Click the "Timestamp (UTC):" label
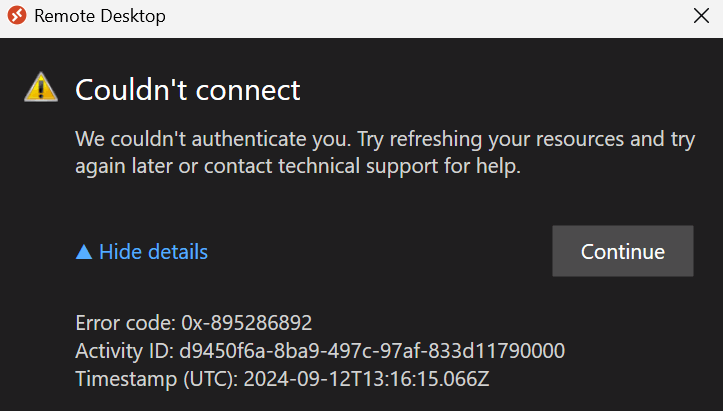Screen dimensions: 723x411 tap(157, 379)
